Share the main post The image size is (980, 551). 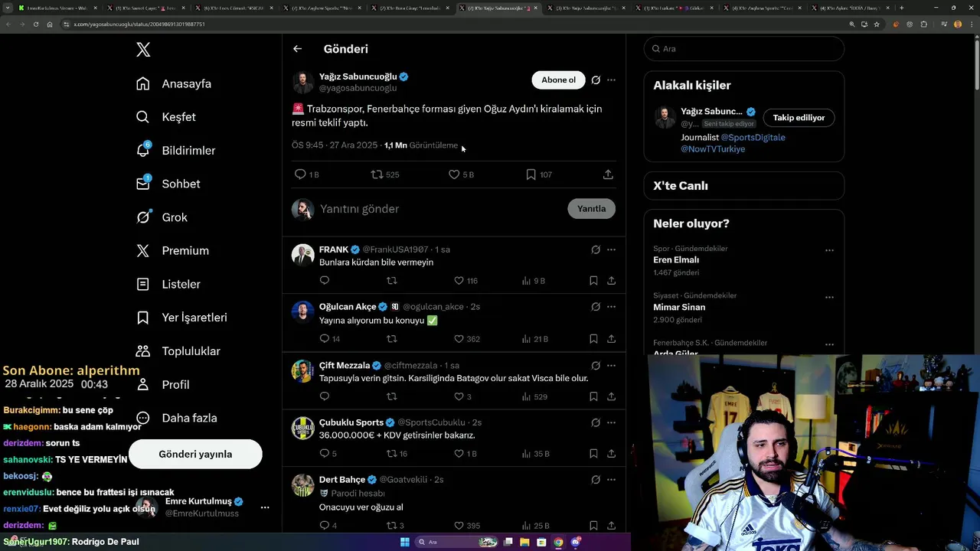click(x=608, y=174)
